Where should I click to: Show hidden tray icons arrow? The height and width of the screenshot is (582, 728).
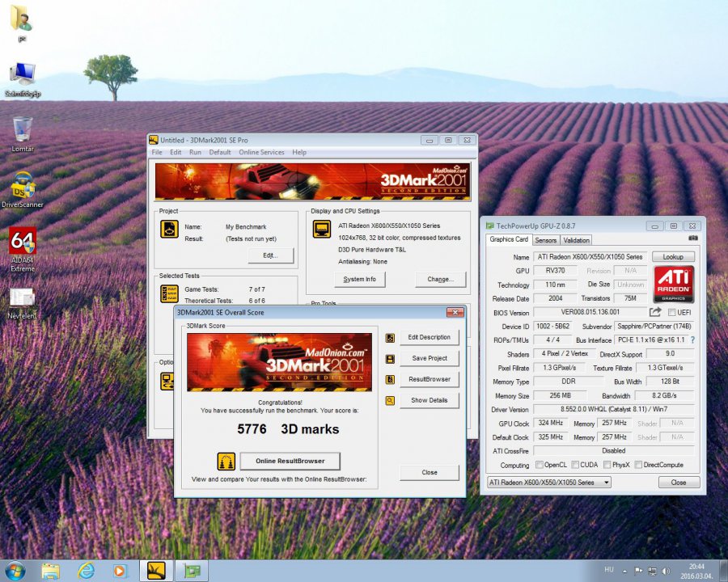(624, 571)
